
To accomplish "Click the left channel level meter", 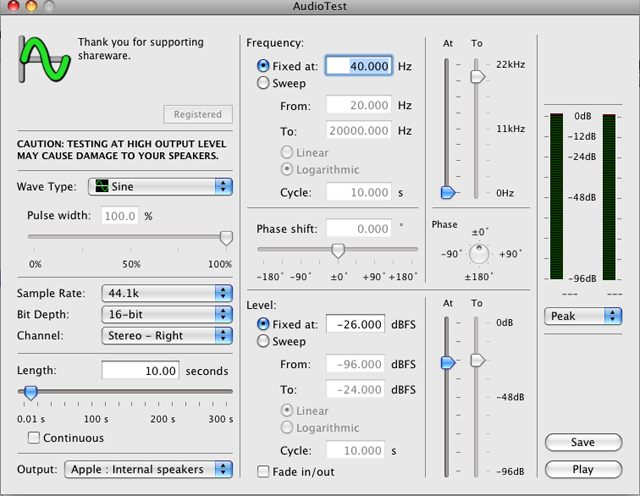I will [557, 197].
